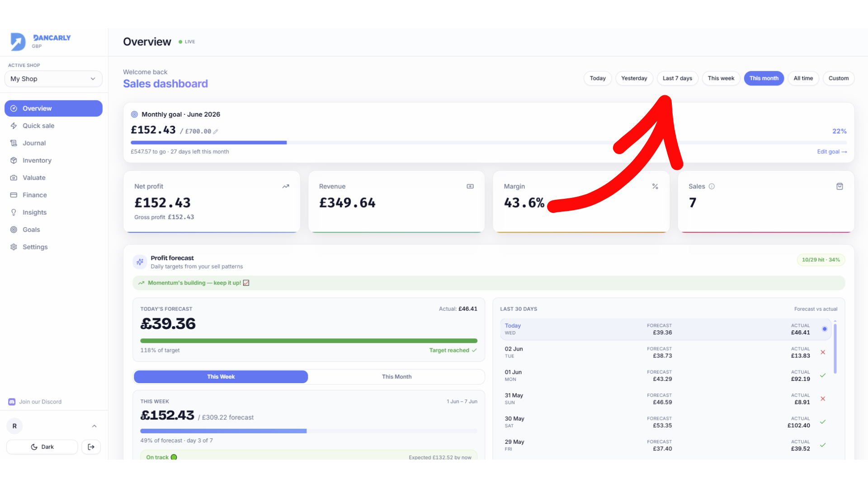
Task: Open the Valuate page
Action: 53,178
